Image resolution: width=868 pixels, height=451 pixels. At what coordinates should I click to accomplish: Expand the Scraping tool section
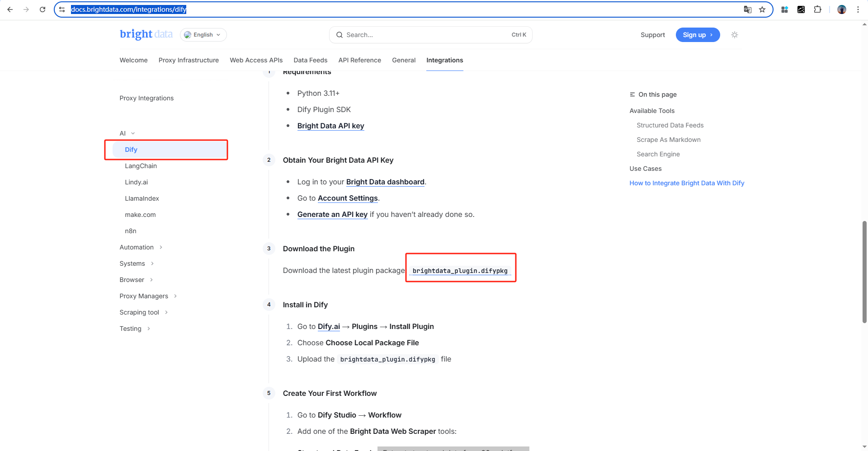[144, 312]
